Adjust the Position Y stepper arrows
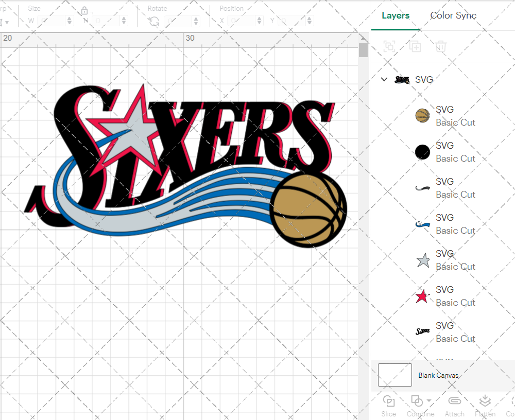This screenshot has width=515, height=420. tap(310, 21)
